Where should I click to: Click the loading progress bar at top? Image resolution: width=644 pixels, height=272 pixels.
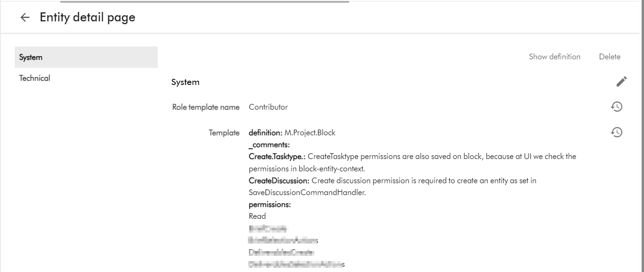[x=211, y=2]
